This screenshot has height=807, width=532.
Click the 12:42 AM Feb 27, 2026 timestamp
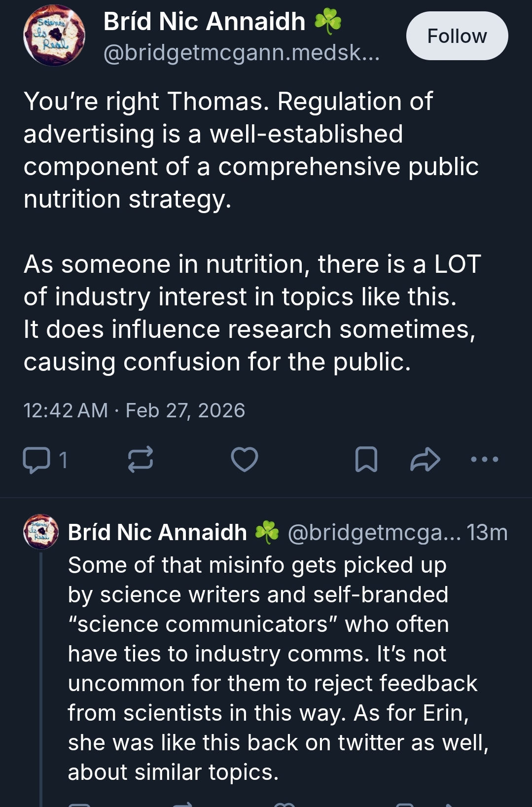pyautogui.click(x=134, y=410)
